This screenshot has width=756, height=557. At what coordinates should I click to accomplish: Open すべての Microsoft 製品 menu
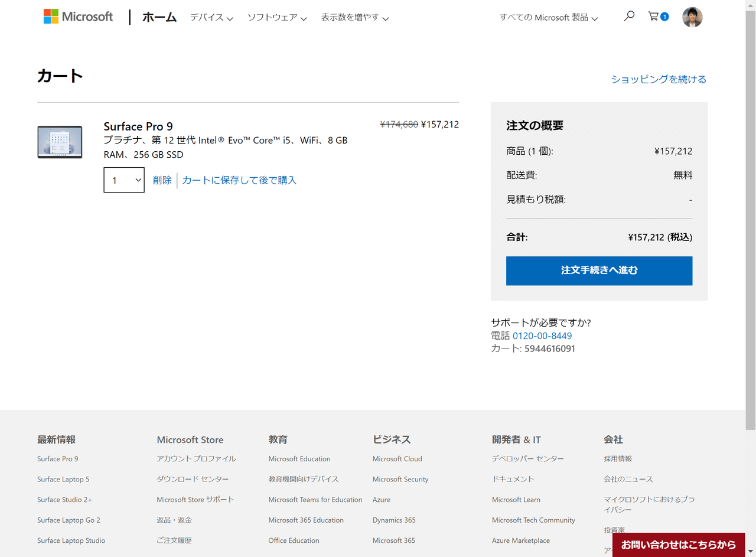point(548,18)
